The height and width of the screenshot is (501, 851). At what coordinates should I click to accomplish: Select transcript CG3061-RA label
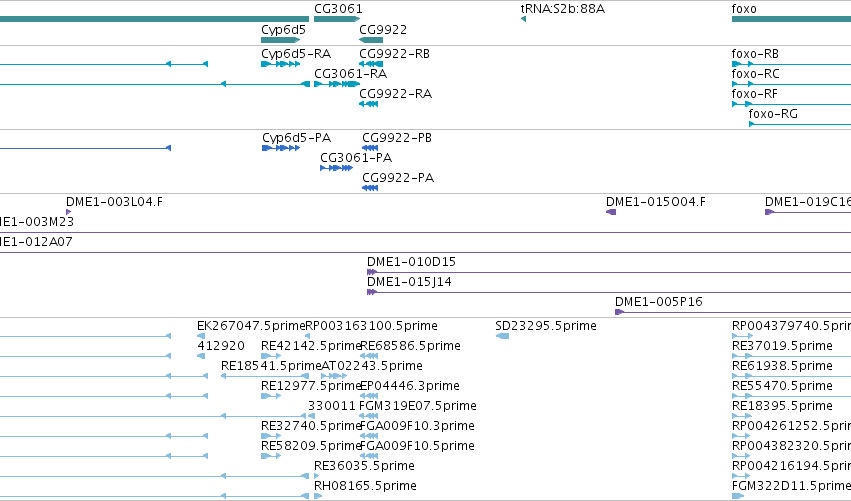[x=351, y=74]
